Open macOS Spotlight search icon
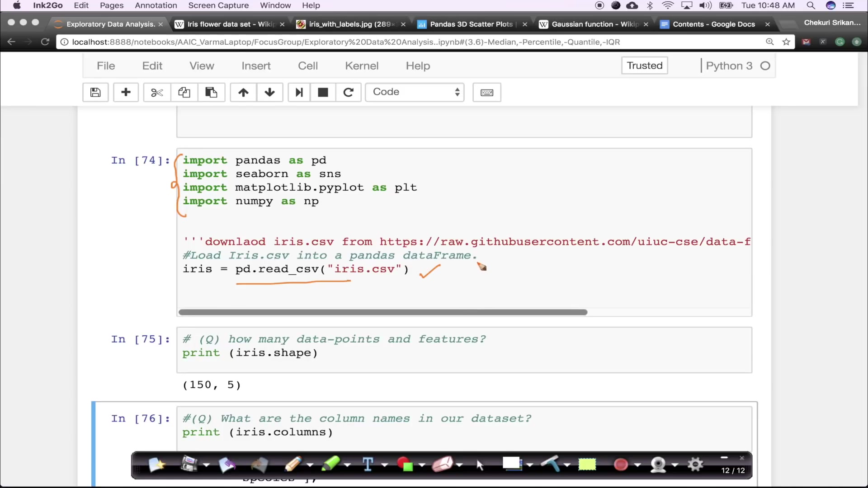Viewport: 868px width, 488px height. tap(811, 5)
